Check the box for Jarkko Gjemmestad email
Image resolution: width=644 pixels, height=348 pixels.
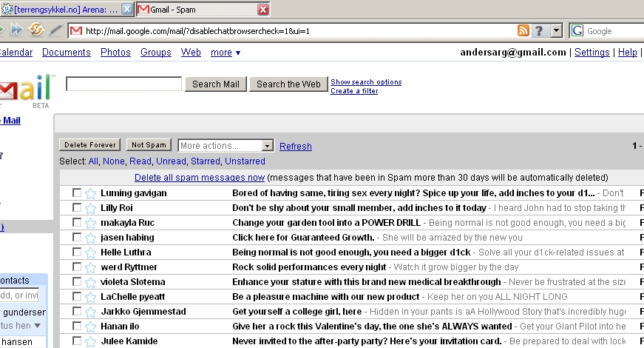click(76, 311)
